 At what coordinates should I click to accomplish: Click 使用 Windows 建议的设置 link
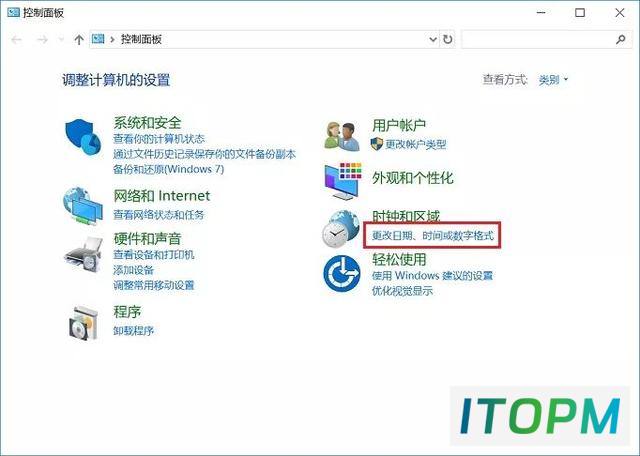(432, 276)
